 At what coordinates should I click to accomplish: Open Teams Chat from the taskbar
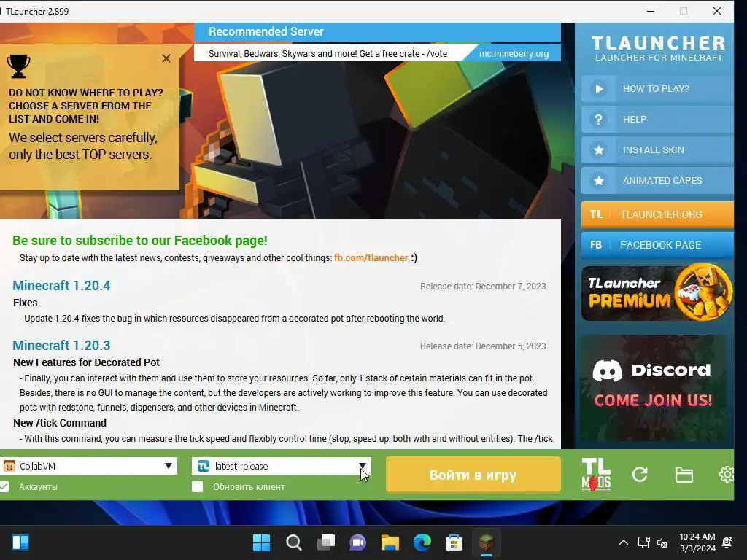tap(357, 542)
